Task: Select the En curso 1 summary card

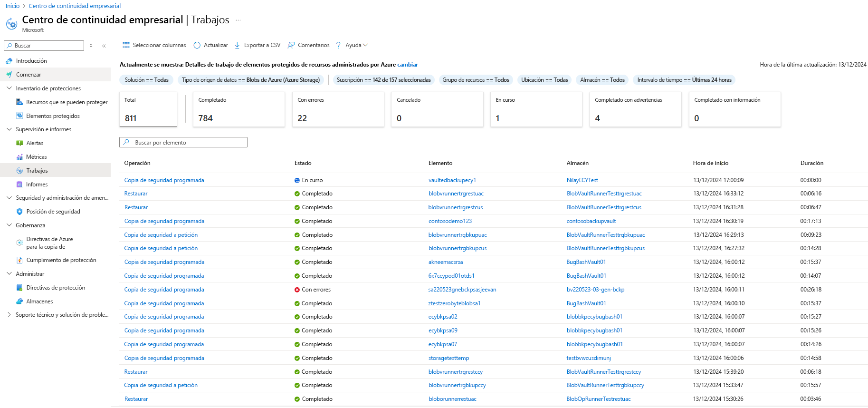Action: pyautogui.click(x=536, y=109)
